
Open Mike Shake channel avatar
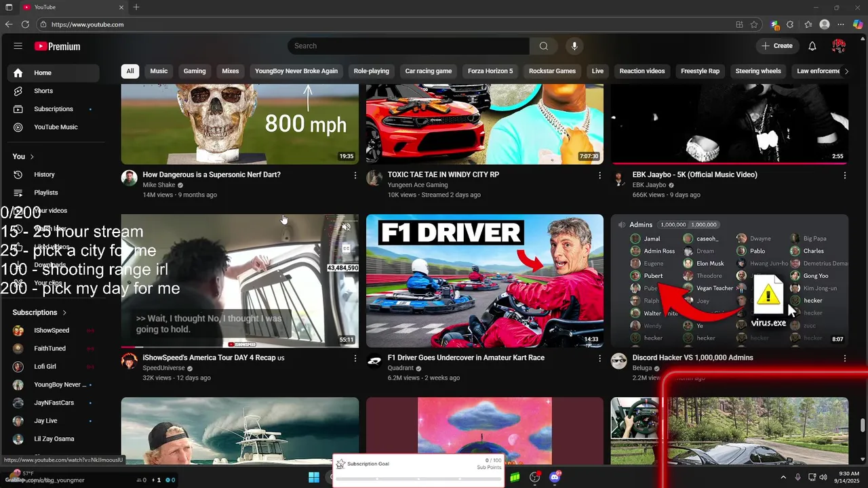(130, 178)
